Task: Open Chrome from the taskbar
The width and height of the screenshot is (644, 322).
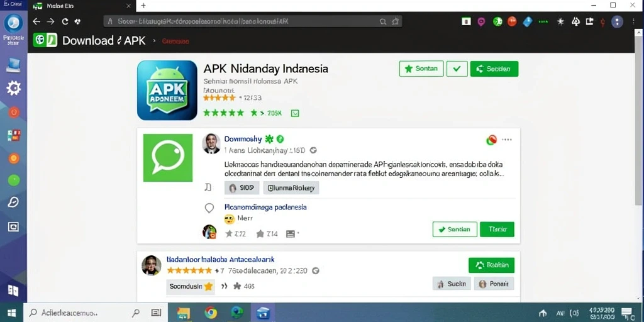Action: tap(211, 313)
